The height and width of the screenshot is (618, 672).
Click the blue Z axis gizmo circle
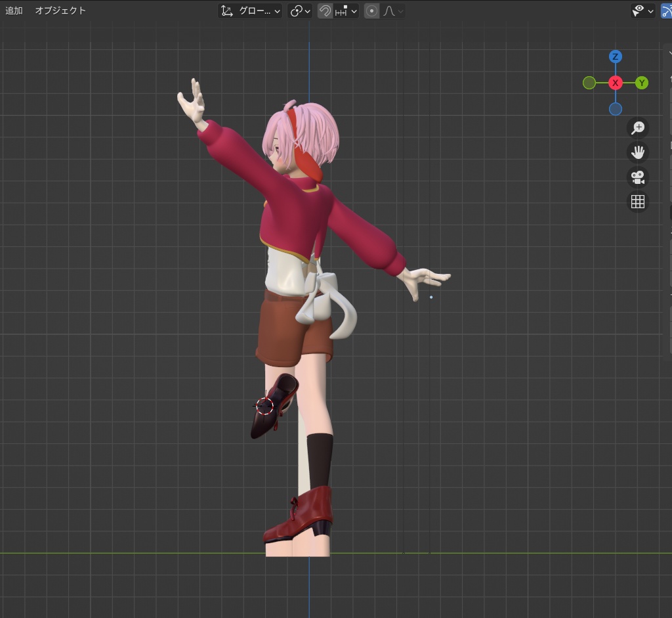615,56
